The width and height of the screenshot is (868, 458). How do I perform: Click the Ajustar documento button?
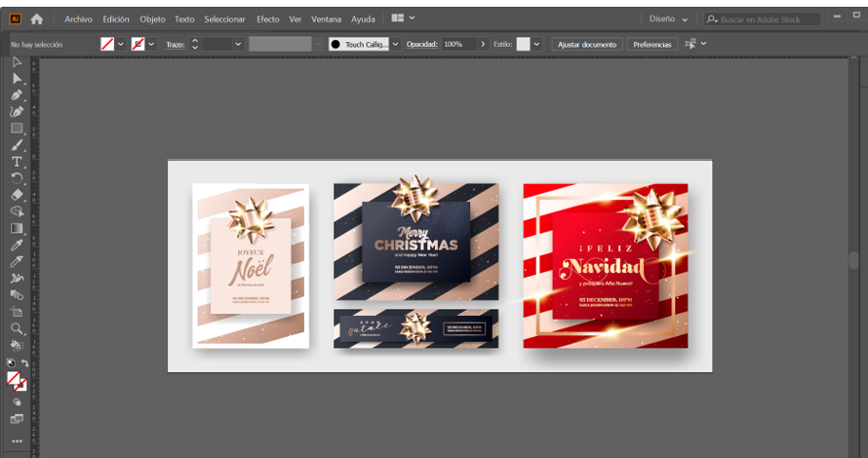[x=587, y=44]
